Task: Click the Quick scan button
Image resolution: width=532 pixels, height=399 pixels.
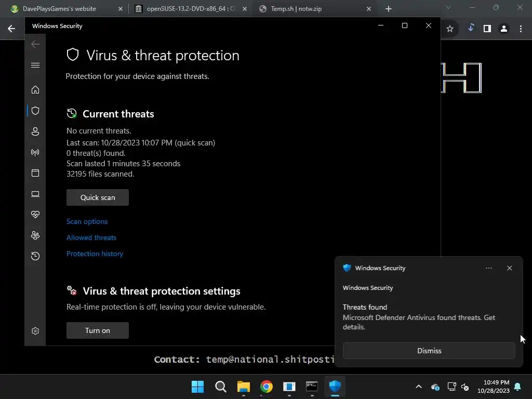Action: pyautogui.click(x=98, y=197)
